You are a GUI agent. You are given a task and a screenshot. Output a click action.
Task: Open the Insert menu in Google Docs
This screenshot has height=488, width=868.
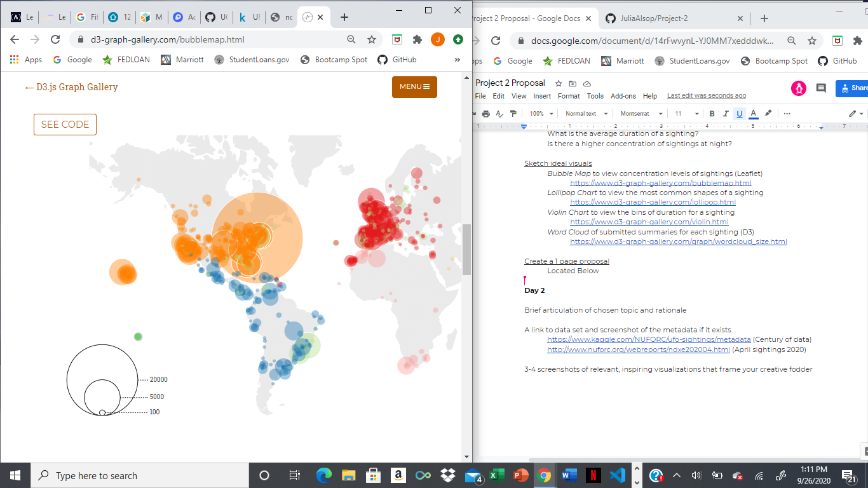[x=542, y=96]
